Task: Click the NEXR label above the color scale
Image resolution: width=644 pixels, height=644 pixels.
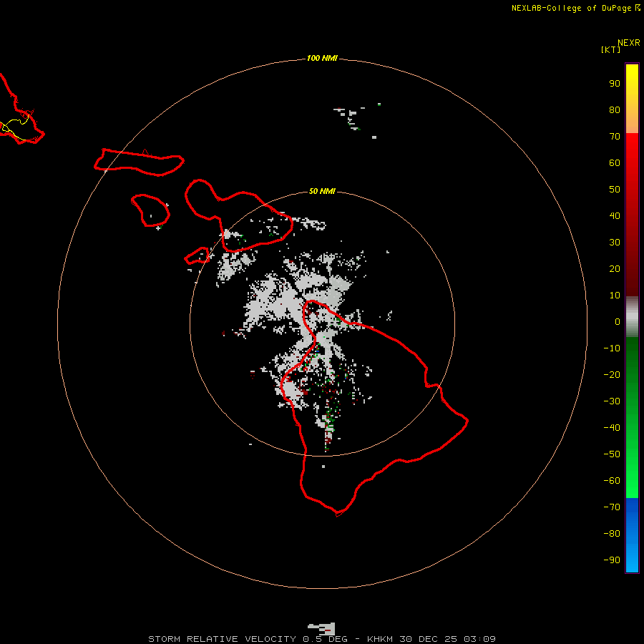Action: click(x=629, y=43)
